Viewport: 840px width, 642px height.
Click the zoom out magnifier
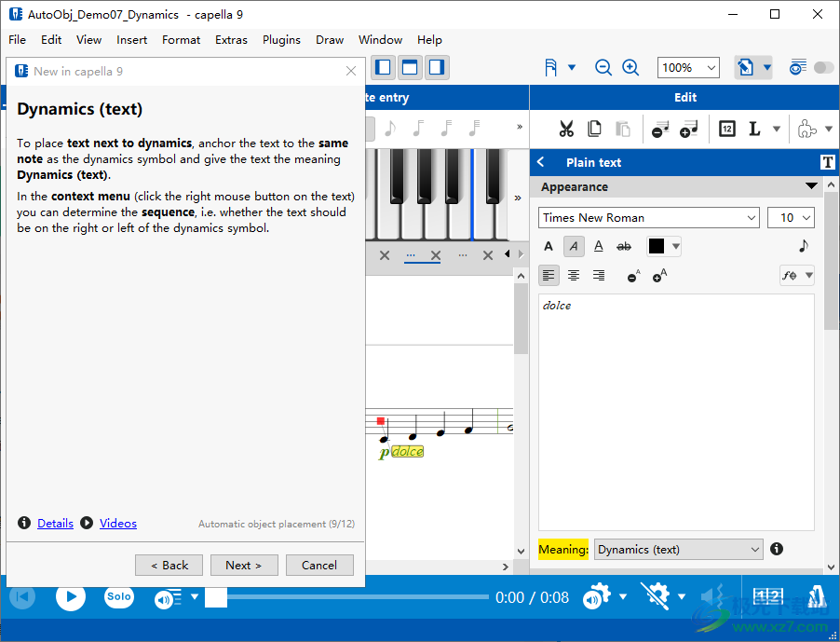(603, 67)
